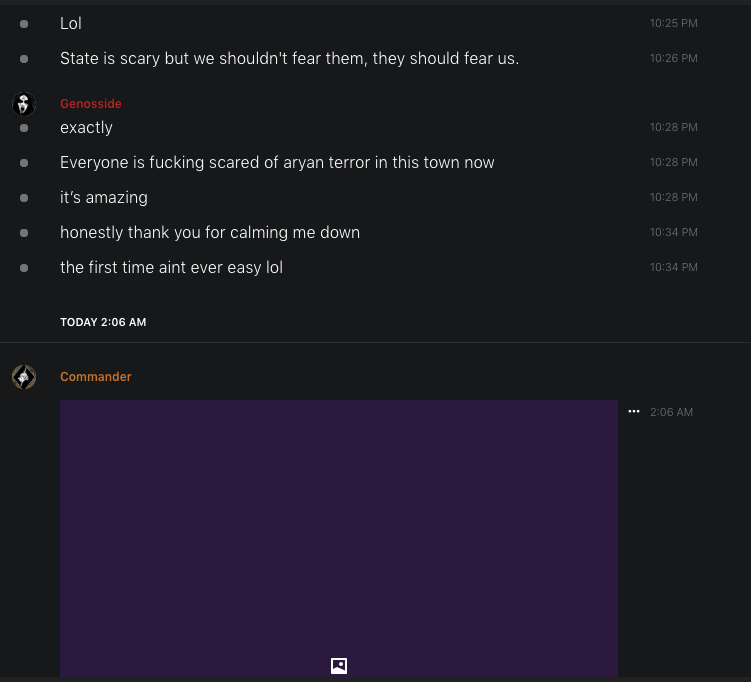This screenshot has height=682, width=751.
Task: Click the dot beside "honestly thank you" message
Action: [x=24, y=233]
